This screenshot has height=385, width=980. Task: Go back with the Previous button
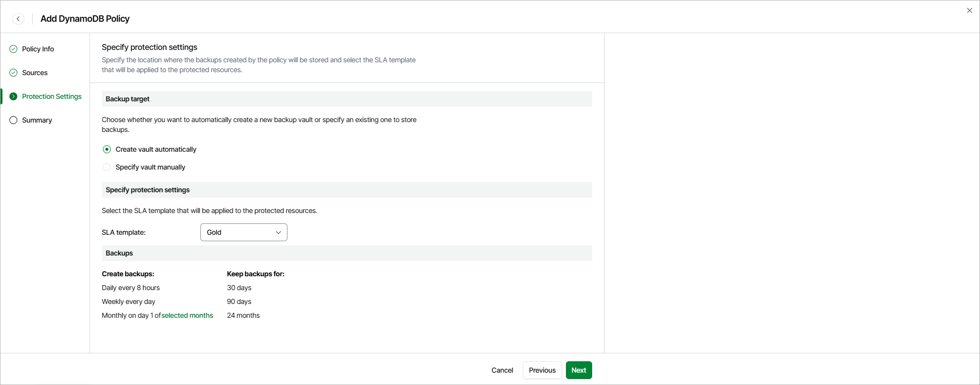(x=542, y=370)
